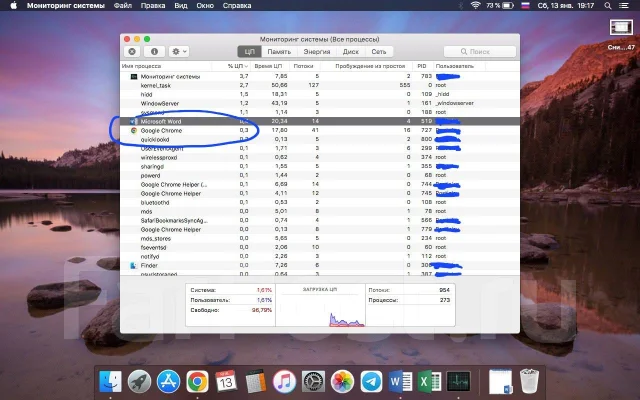This screenshot has width=640, height=400.
Task: Click the ЗАГРУЗКА ЦП load graph
Action: pyautogui.click(x=320, y=305)
